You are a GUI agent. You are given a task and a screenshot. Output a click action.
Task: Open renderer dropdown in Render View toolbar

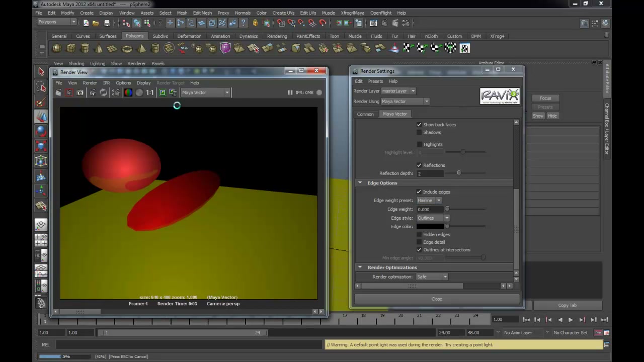point(205,93)
